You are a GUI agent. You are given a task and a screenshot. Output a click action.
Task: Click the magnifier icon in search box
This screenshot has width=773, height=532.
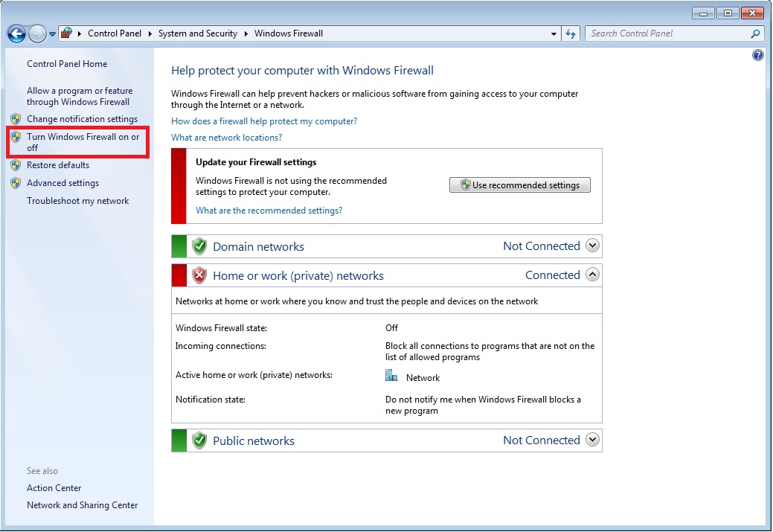[x=755, y=33]
